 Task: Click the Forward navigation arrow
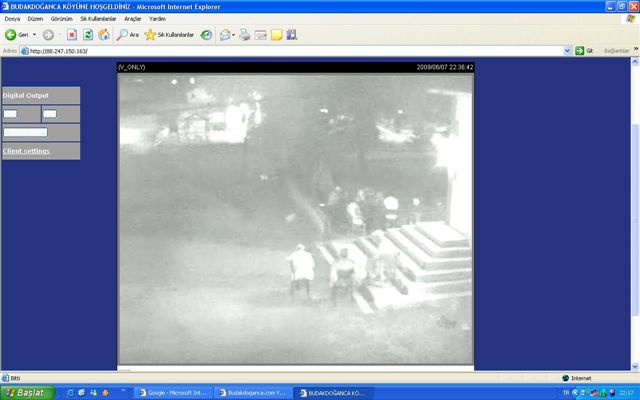[47, 34]
